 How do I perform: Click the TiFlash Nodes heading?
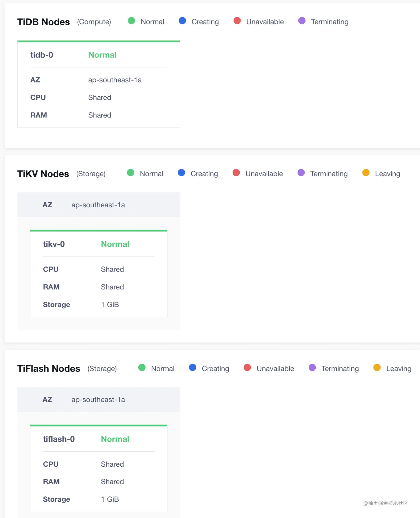tap(49, 369)
